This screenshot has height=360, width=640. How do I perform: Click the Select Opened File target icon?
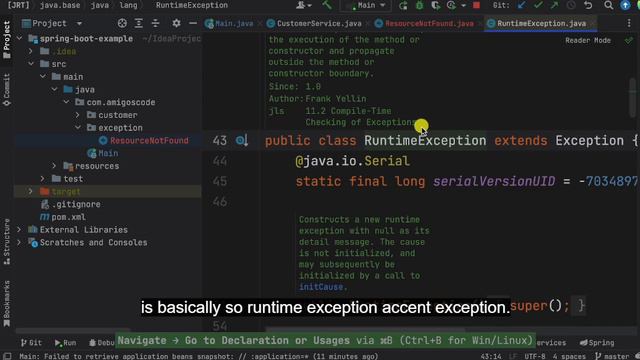[122, 23]
